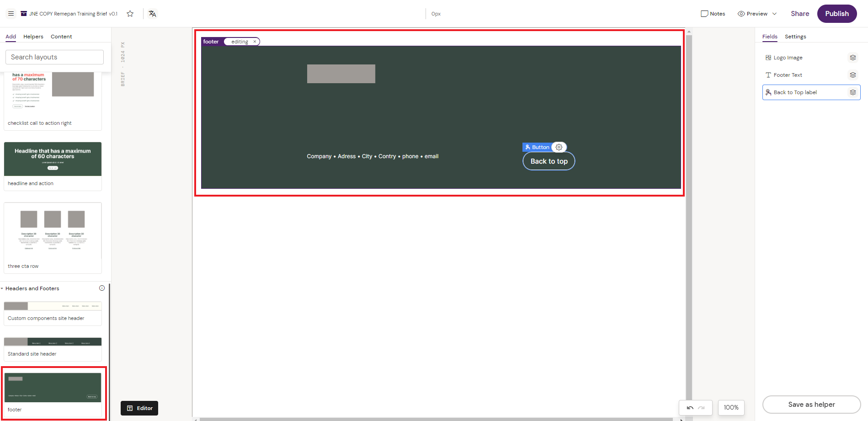Viewport: 868px width, 421px height.
Task: Undo the last change
Action: pyautogui.click(x=690, y=408)
